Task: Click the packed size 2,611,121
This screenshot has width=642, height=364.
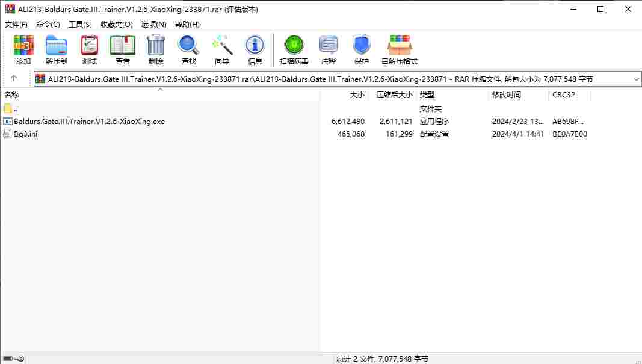Action: click(x=396, y=122)
